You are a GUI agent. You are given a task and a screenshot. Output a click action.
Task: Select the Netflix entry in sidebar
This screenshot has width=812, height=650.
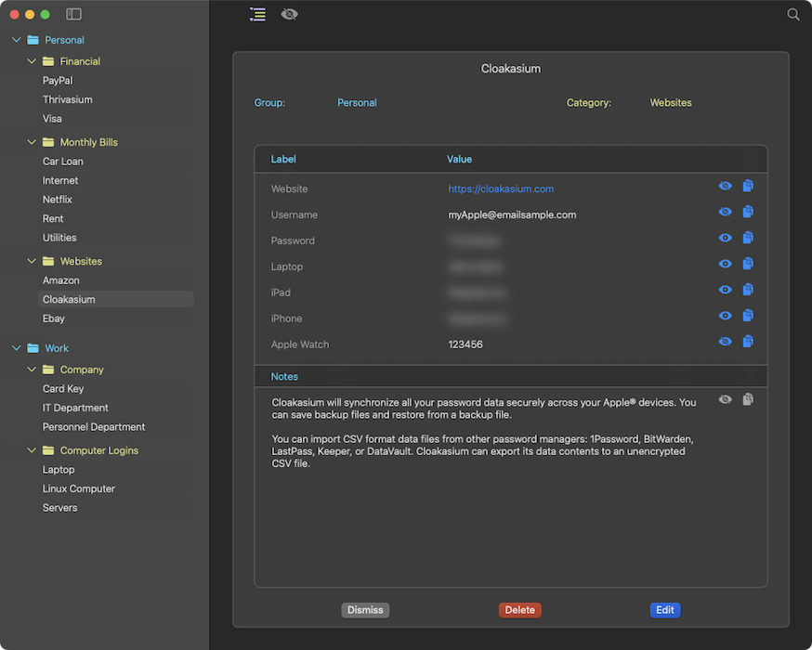coord(58,200)
